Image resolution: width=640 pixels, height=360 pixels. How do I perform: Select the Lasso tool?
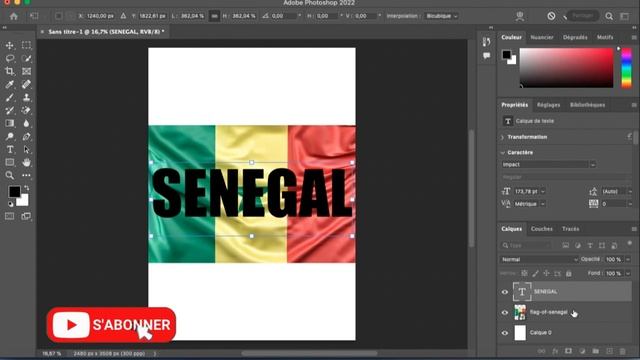10,58
